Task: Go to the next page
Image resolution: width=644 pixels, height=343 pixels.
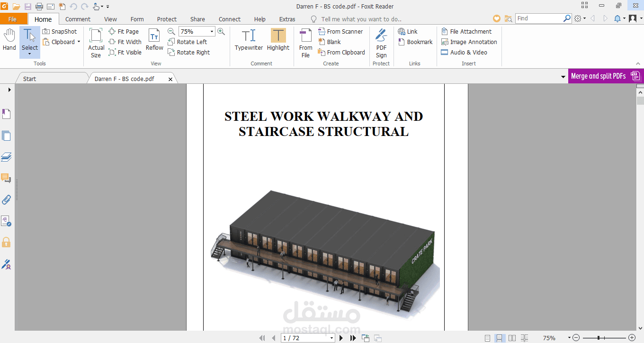Action: [341, 338]
